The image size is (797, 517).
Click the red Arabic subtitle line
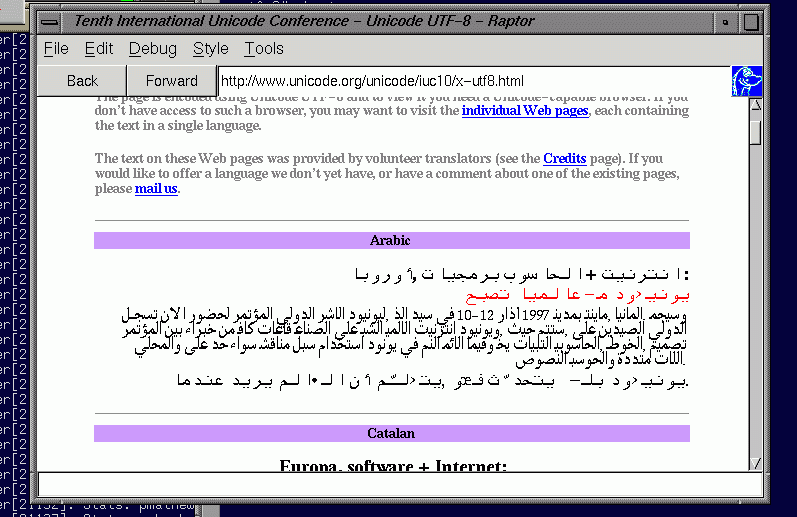577,294
